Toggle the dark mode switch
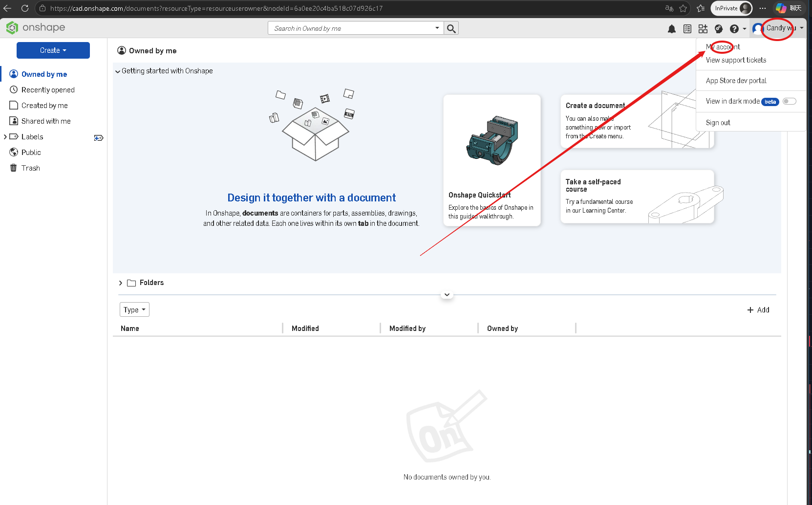This screenshot has height=505, width=812. (x=790, y=101)
